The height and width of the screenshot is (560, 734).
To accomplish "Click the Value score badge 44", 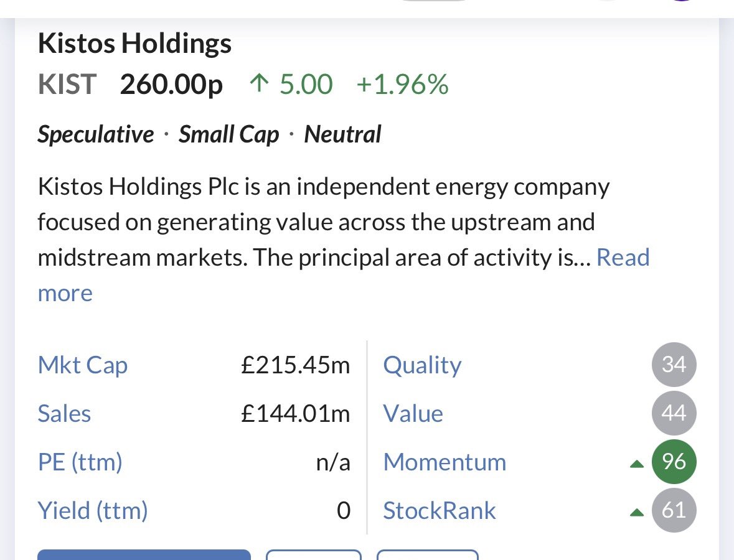I will tap(674, 413).
